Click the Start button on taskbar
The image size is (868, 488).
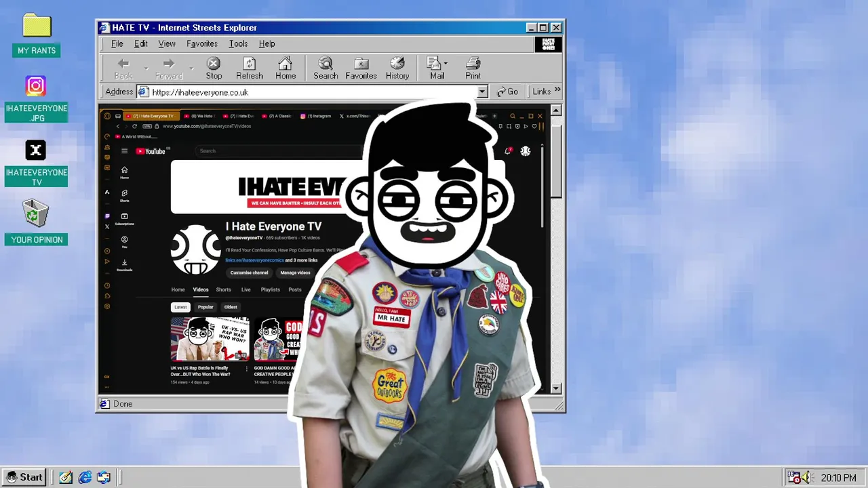[x=25, y=477]
